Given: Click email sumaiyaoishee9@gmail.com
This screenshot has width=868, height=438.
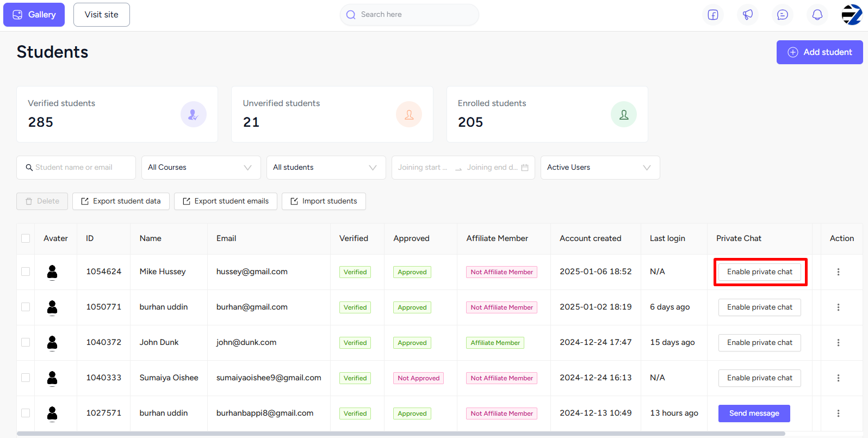Looking at the screenshot, I should point(269,378).
